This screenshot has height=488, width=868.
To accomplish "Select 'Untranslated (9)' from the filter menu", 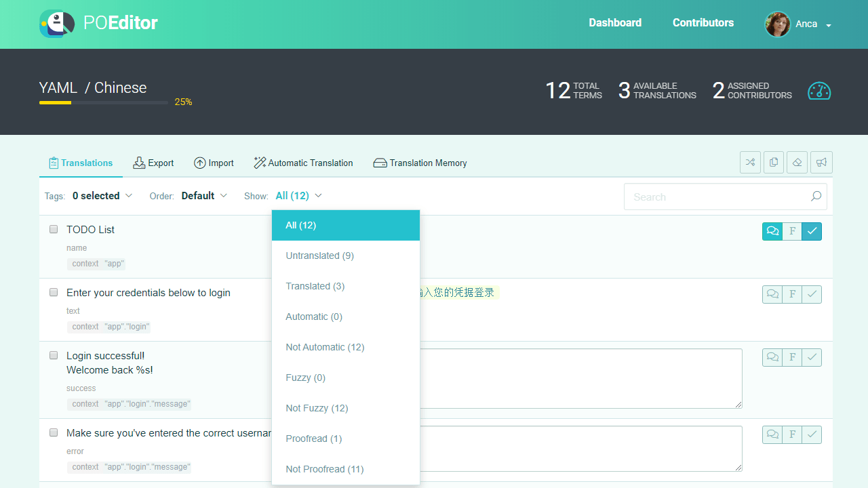I will (319, 256).
